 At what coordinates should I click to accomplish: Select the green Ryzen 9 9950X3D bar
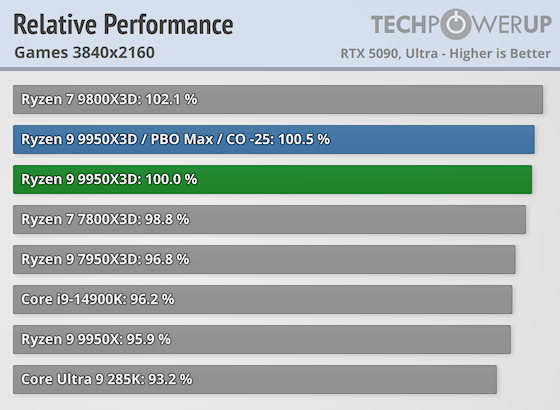(272, 180)
